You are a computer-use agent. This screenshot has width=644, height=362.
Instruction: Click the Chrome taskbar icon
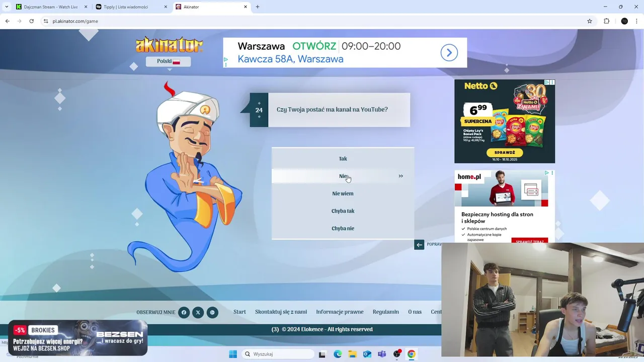pyautogui.click(x=412, y=354)
